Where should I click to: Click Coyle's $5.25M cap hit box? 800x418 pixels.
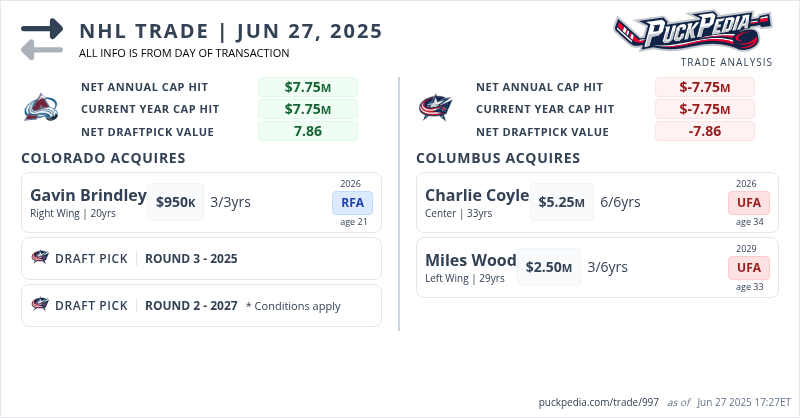coord(561,202)
